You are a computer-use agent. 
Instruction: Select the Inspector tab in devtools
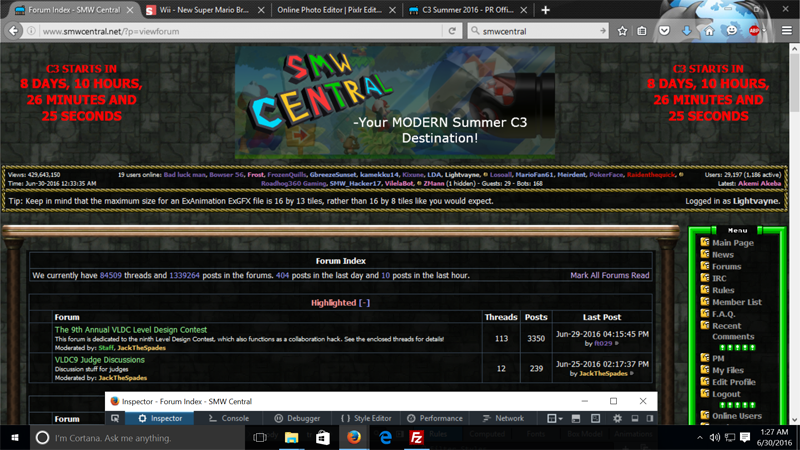tap(159, 418)
